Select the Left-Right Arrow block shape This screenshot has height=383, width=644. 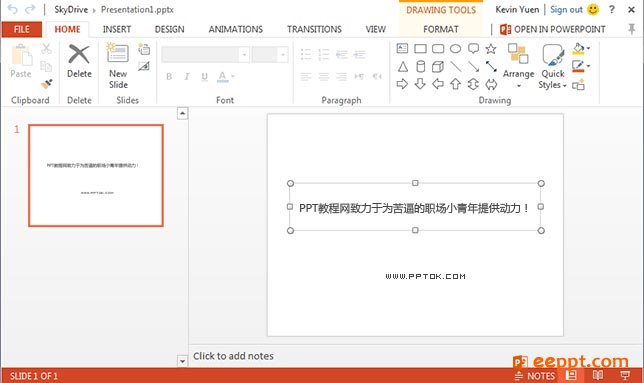click(x=491, y=85)
